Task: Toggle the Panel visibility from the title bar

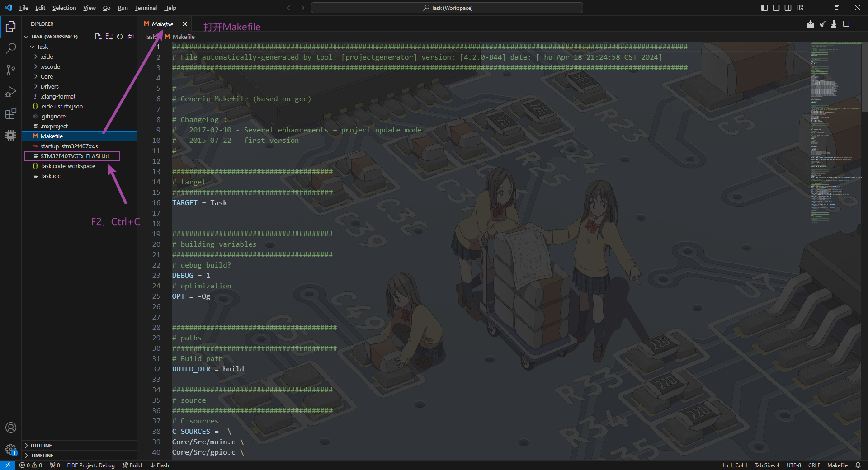Action: 776,8
